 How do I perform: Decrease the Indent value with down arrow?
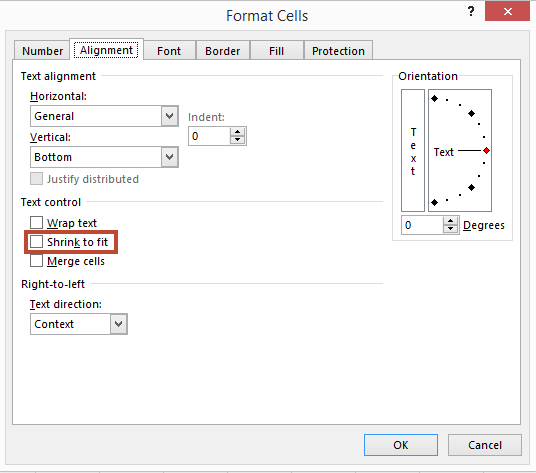238,140
